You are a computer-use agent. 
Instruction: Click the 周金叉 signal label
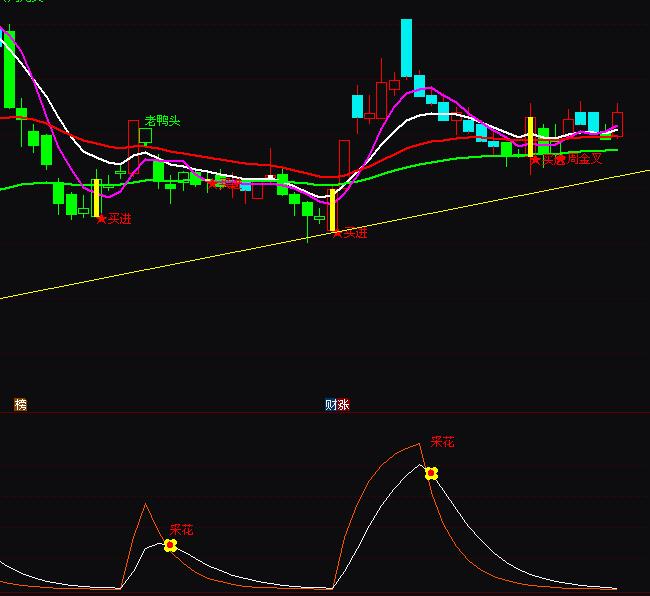coord(585,159)
